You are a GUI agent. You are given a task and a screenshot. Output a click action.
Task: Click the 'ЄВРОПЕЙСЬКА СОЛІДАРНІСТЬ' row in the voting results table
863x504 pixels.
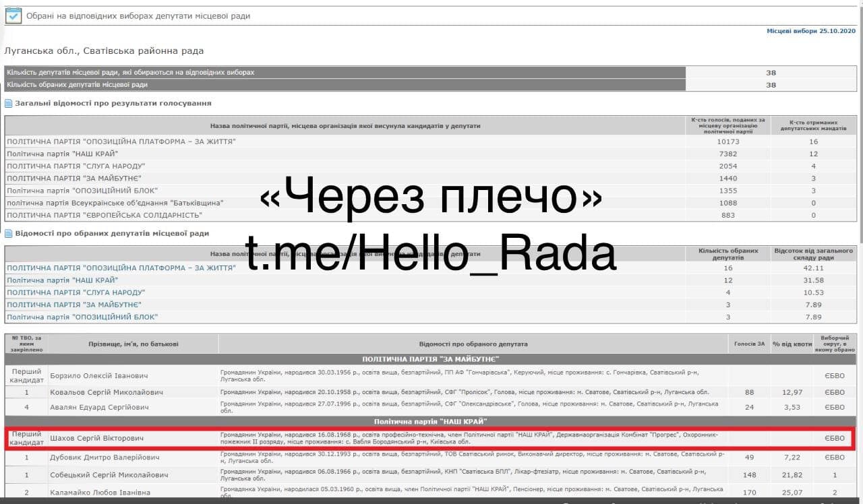pos(105,216)
